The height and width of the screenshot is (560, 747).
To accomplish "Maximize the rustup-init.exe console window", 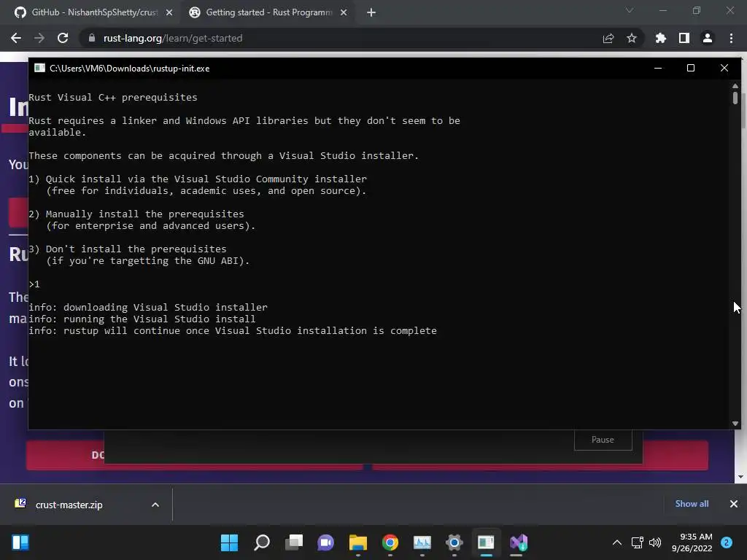I will 690,68.
